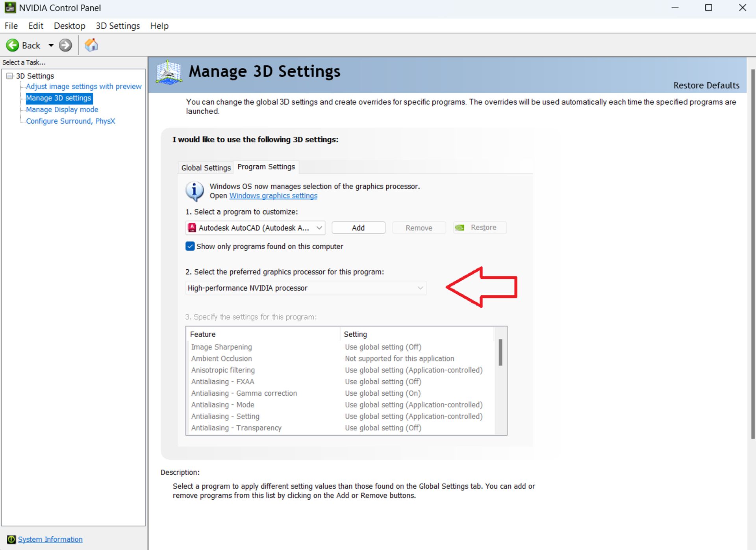Screen dimensions: 756x550
Task: Open the Back history dropdown arrow
Action: (x=51, y=45)
